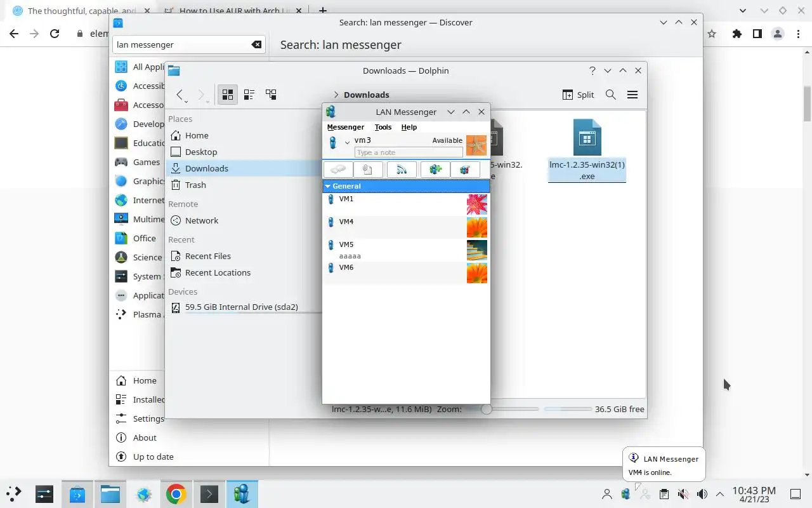Open the public chat group button

[x=465, y=170]
